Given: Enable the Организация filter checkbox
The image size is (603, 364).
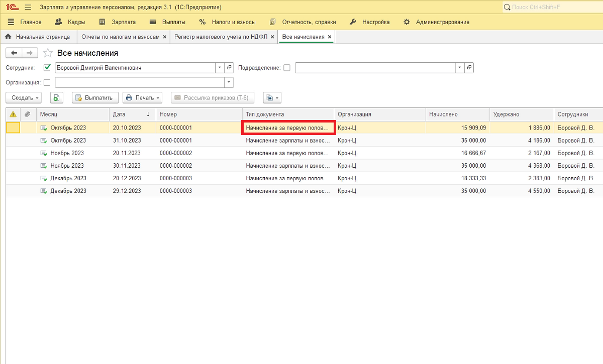Looking at the screenshot, I should (x=47, y=83).
